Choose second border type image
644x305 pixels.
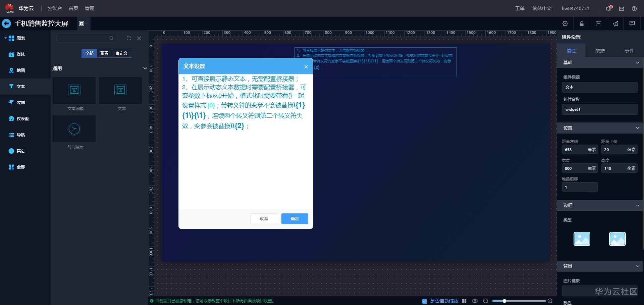click(617, 239)
